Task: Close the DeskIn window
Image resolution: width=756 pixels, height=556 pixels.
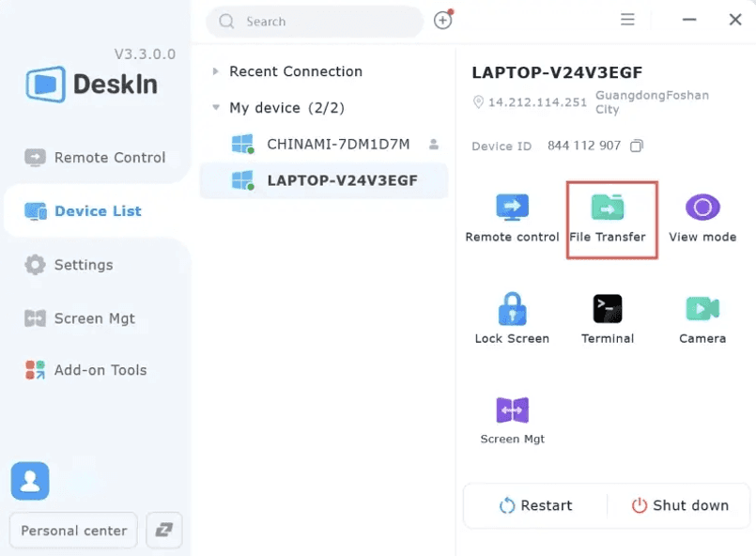Action: (734, 20)
